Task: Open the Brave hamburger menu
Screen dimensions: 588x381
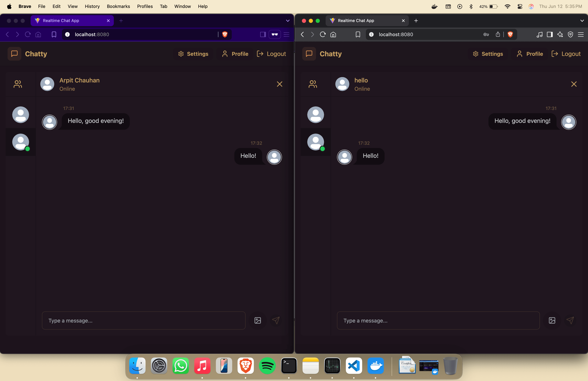Action: tap(286, 34)
